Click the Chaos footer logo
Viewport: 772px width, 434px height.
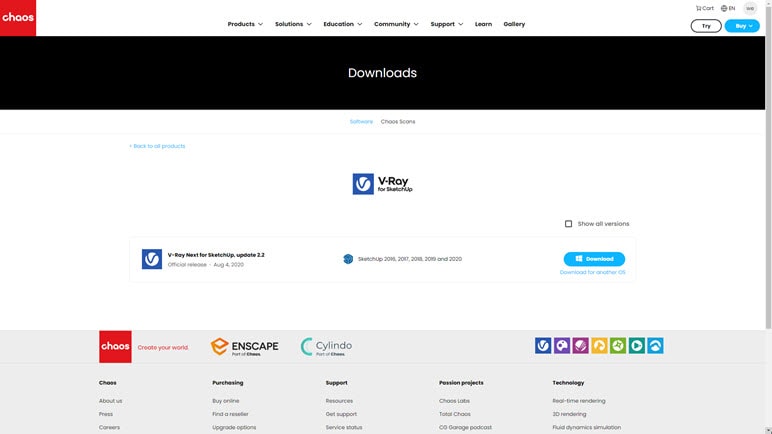click(115, 347)
